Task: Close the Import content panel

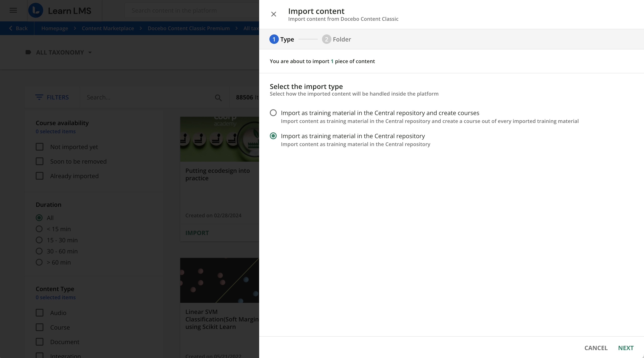Action: (273, 14)
